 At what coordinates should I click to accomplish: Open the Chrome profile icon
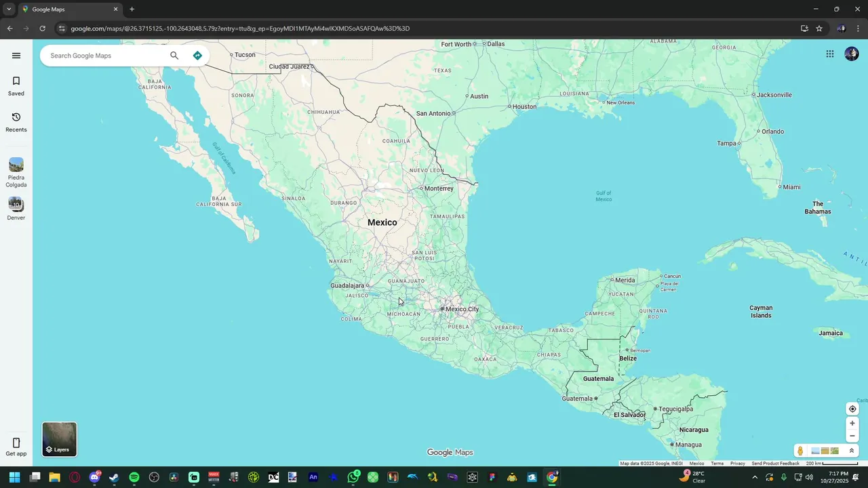pyautogui.click(x=841, y=28)
